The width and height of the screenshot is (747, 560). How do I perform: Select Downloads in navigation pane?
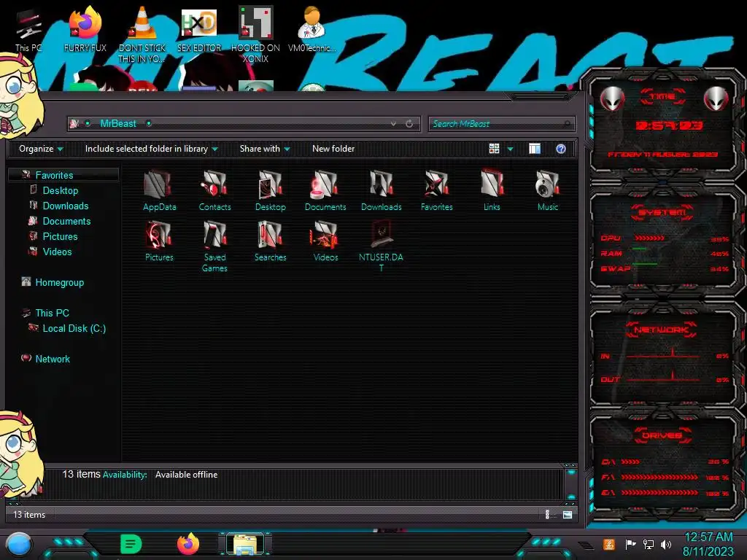(x=66, y=206)
